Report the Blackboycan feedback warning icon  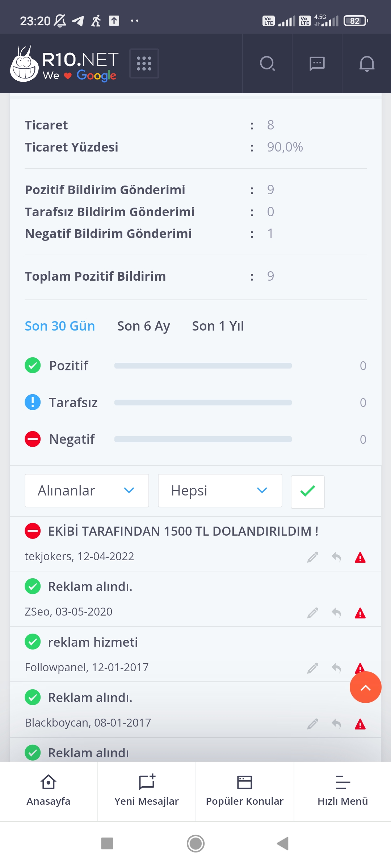(x=360, y=724)
